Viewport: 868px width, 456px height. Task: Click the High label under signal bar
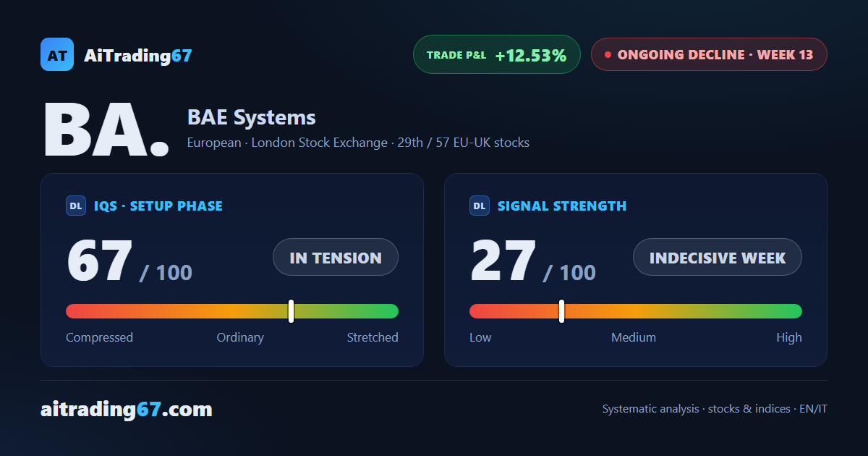789,337
